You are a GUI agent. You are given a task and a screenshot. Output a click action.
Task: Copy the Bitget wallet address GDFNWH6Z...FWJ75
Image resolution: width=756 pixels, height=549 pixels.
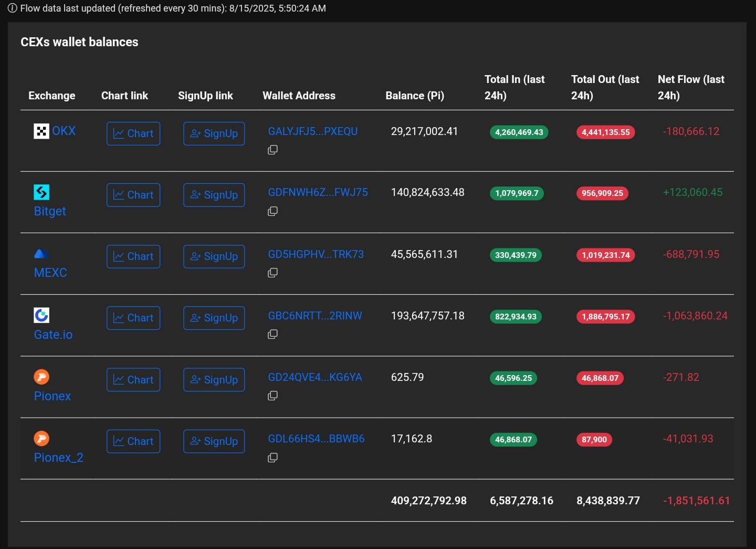[x=272, y=211]
